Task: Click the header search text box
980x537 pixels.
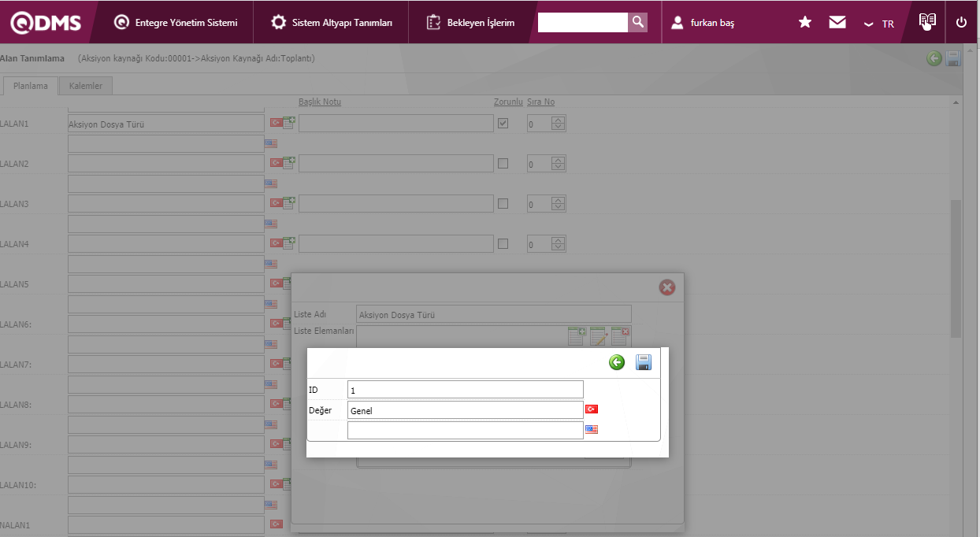Action: [x=583, y=22]
